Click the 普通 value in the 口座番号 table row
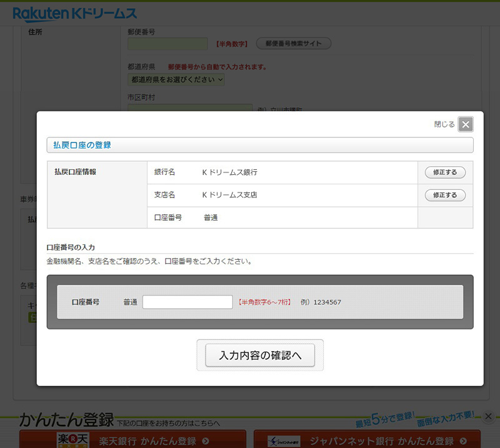Viewport: 500px width, 448px height. pyautogui.click(x=211, y=218)
